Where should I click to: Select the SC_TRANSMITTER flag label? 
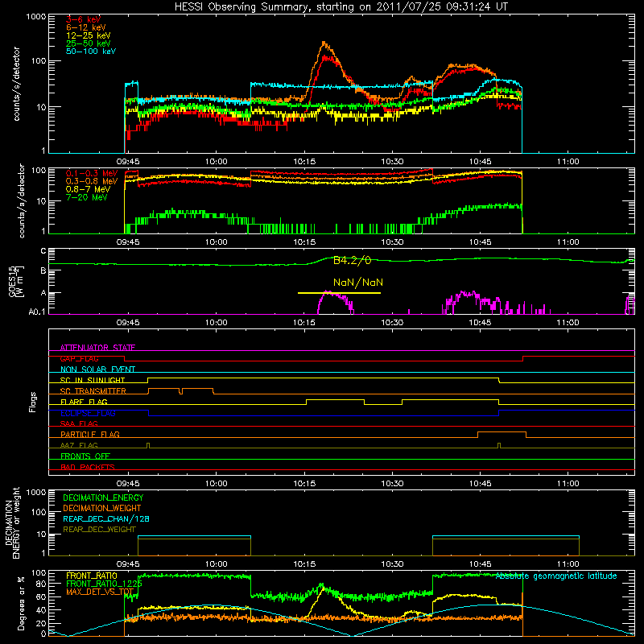93,391
